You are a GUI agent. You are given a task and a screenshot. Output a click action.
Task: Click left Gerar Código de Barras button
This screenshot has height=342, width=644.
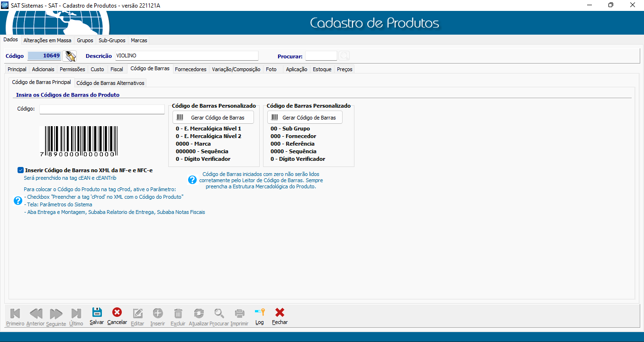point(213,118)
